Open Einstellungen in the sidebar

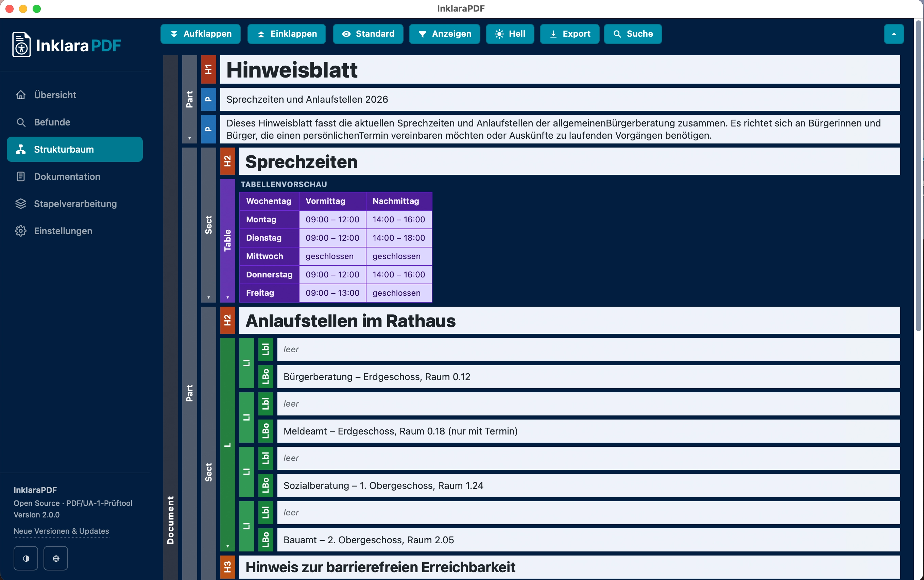pyautogui.click(x=75, y=231)
